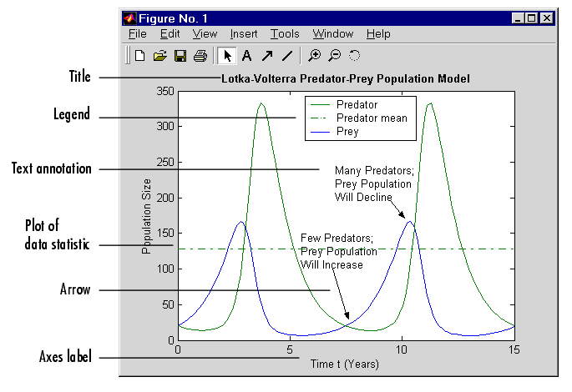Screen dimensions: 572x392
Task: Expand the Tools menu
Action: [285, 34]
